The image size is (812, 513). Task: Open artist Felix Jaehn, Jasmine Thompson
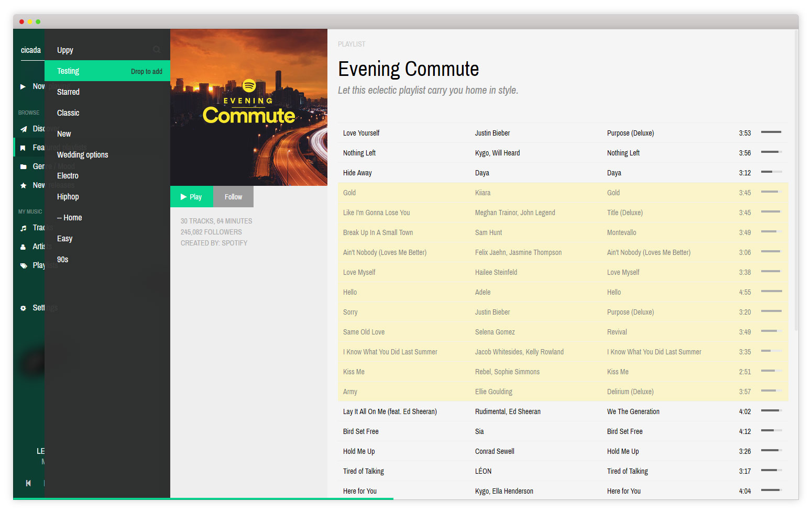519,252
